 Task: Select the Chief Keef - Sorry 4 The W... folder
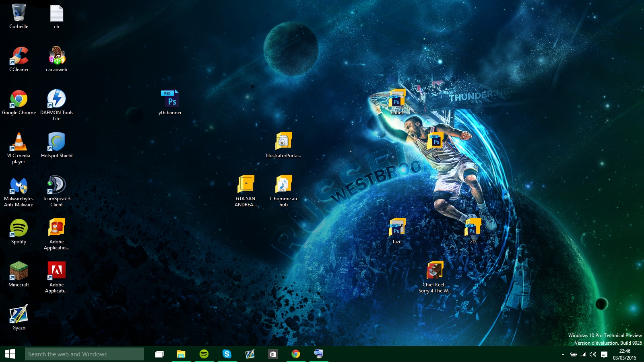click(x=435, y=278)
